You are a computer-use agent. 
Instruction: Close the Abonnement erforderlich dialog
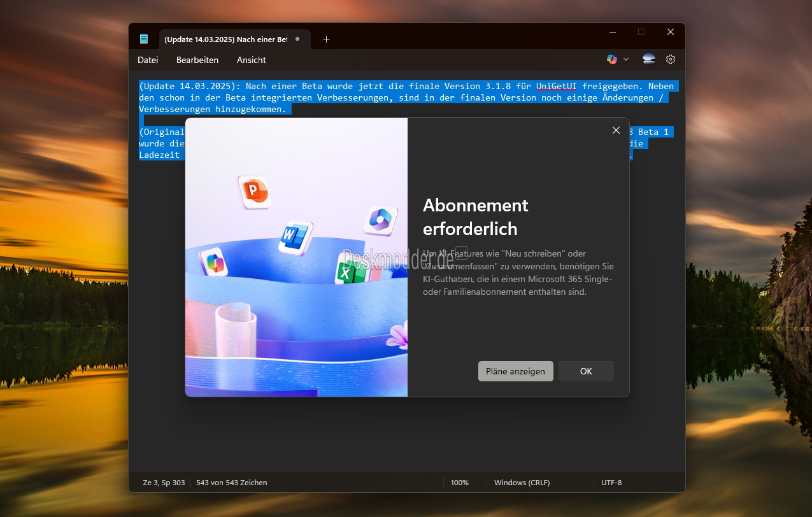pos(616,130)
